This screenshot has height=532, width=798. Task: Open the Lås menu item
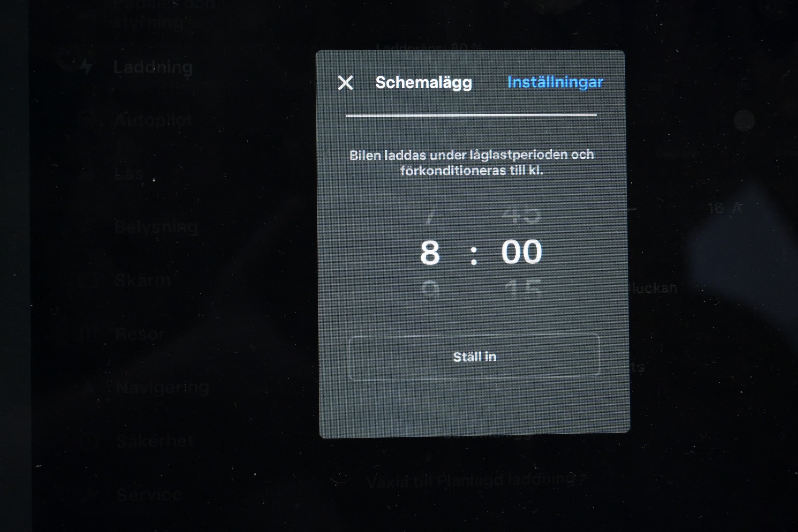coord(129,173)
